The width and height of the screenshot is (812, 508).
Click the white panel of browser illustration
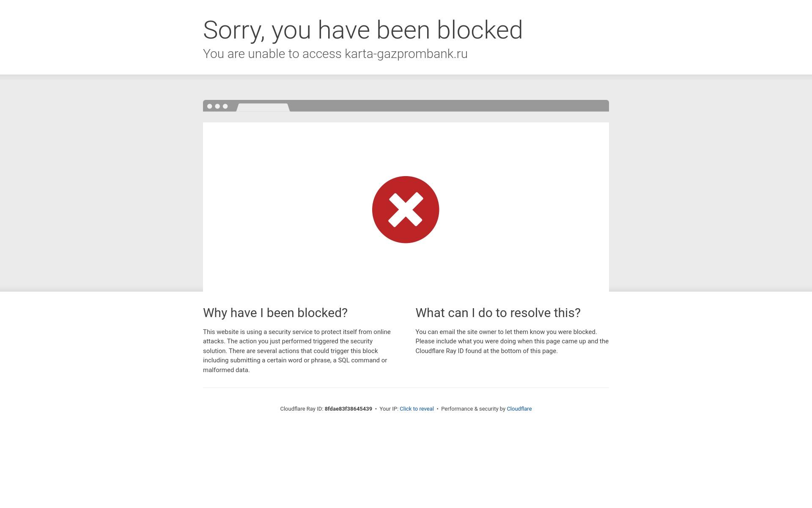[x=406, y=207]
